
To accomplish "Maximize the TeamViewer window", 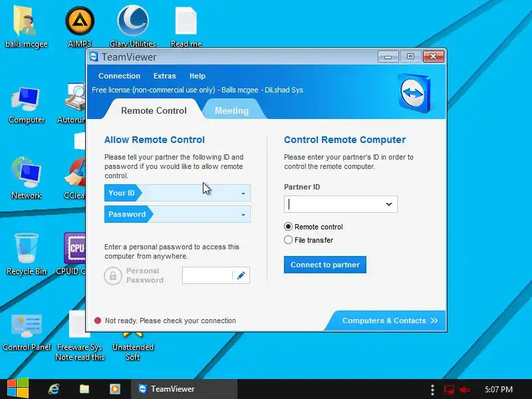I will point(410,57).
